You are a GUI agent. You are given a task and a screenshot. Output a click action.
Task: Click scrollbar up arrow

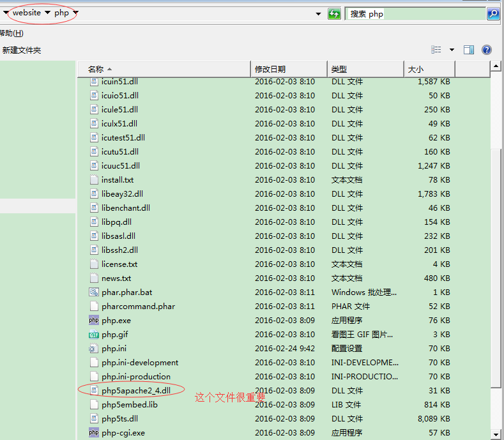pyautogui.click(x=496, y=66)
